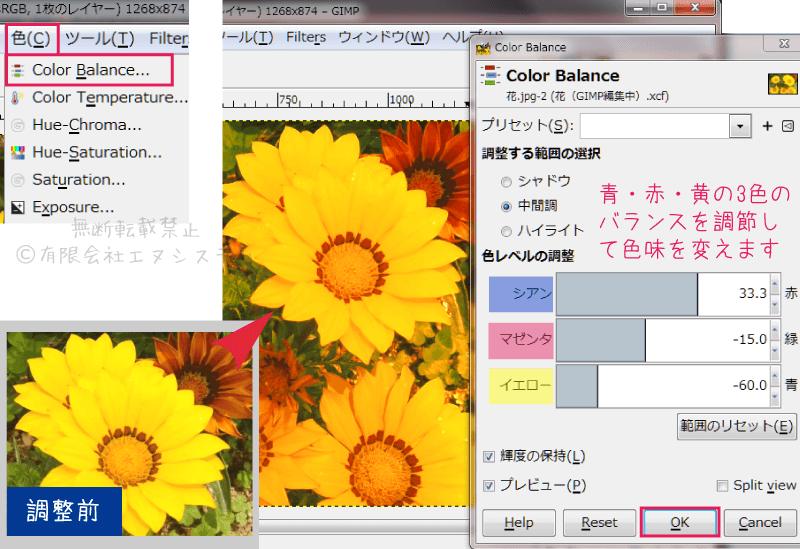Adjust the イエロー-青 yellow-blue slider bar
This screenshot has width=800, height=549.
pos(662,386)
